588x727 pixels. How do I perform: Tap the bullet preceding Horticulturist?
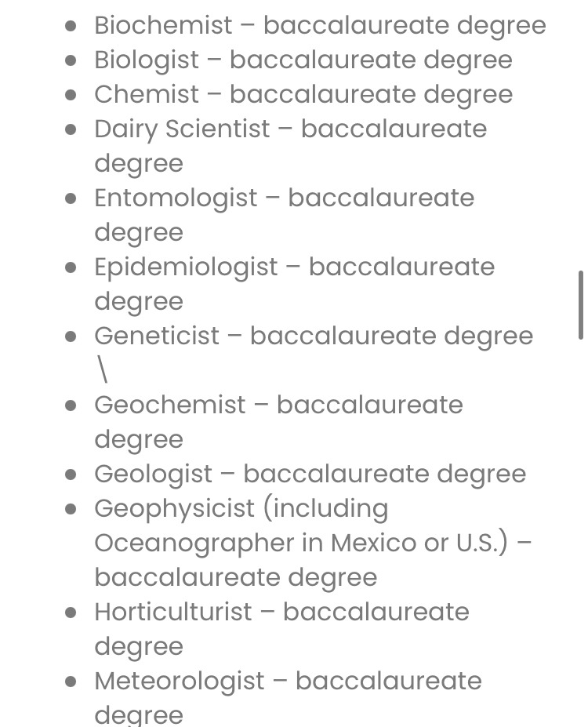tap(71, 612)
